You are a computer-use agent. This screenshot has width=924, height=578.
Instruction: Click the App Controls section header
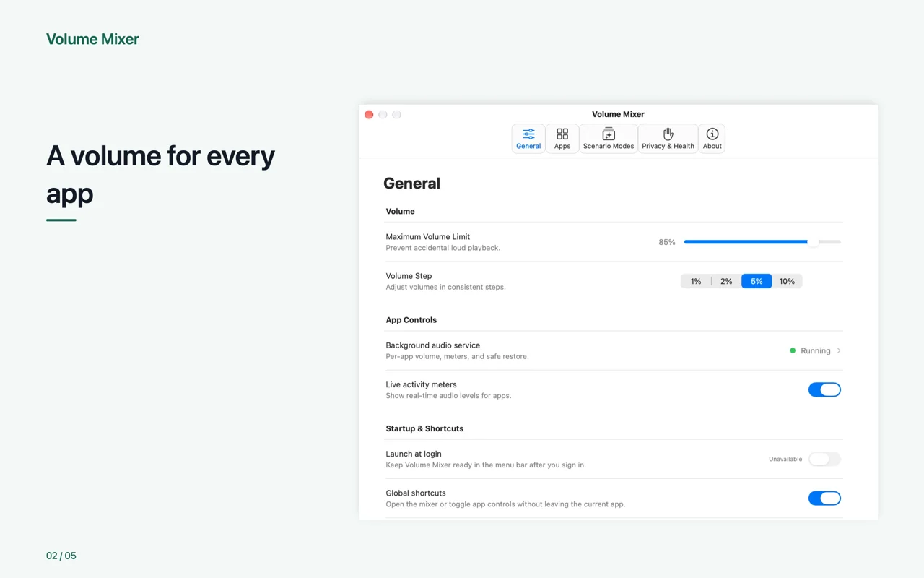pos(411,320)
